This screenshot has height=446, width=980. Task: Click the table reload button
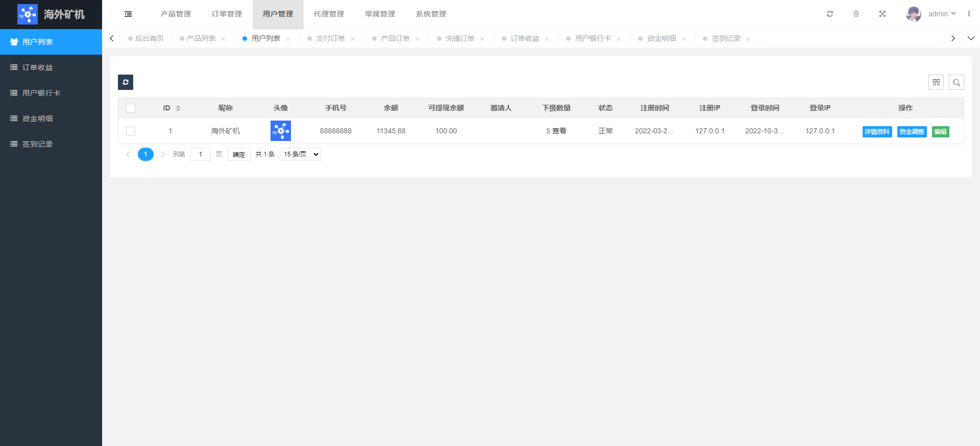(126, 82)
